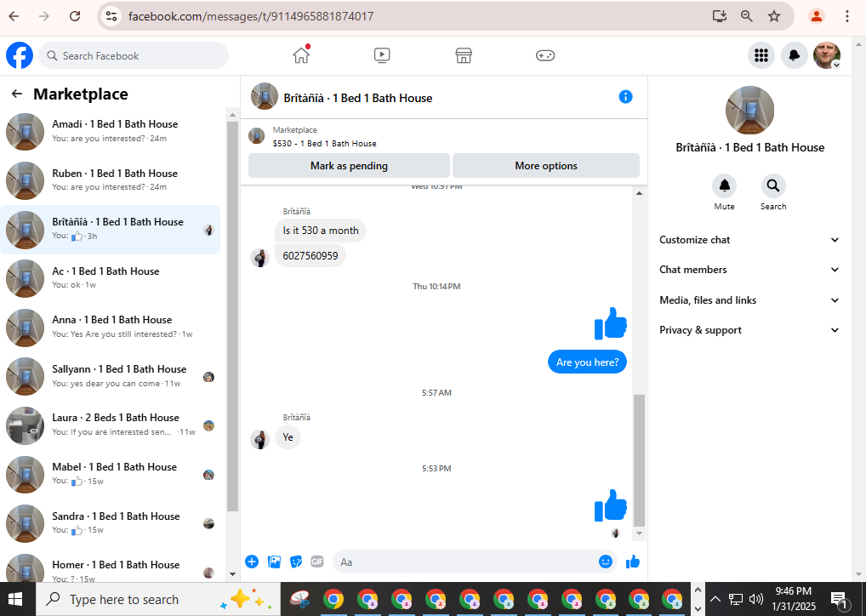Open Chrome three-dot menu

pyautogui.click(x=846, y=16)
